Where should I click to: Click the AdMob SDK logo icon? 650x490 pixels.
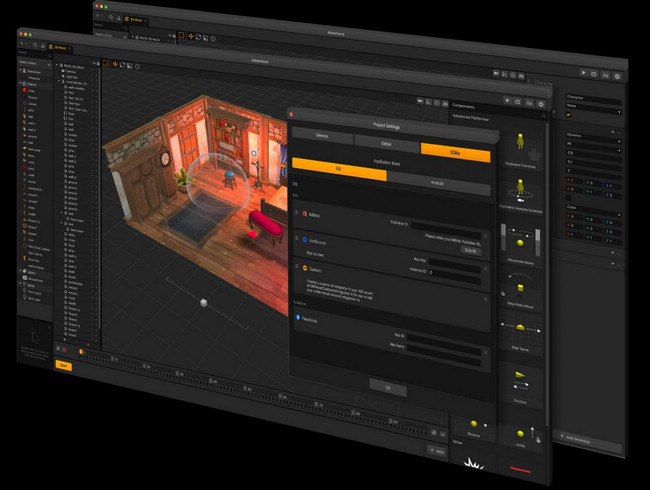tap(304, 213)
